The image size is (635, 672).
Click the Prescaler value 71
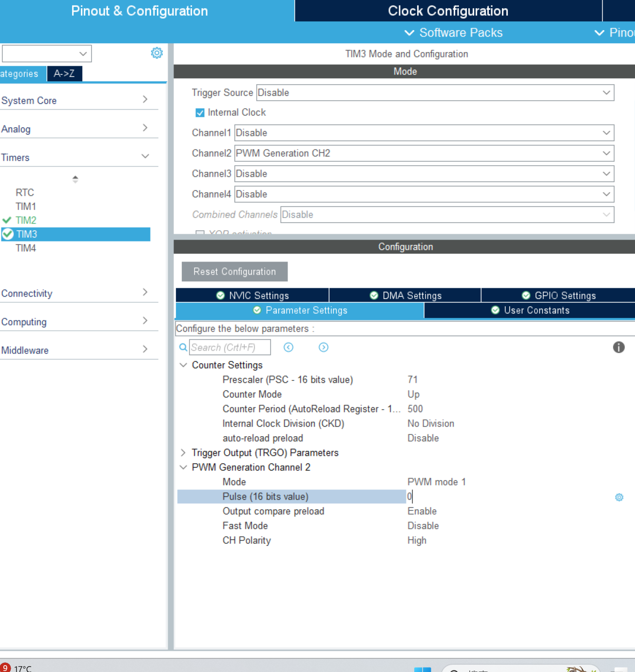pos(412,380)
